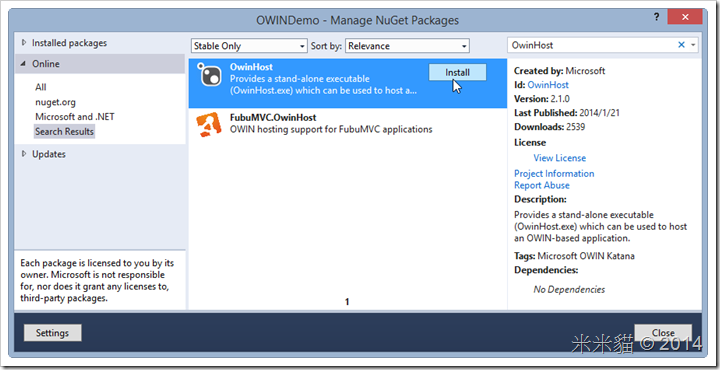
Task: Open the search history dropdown arrow
Action: (x=693, y=45)
